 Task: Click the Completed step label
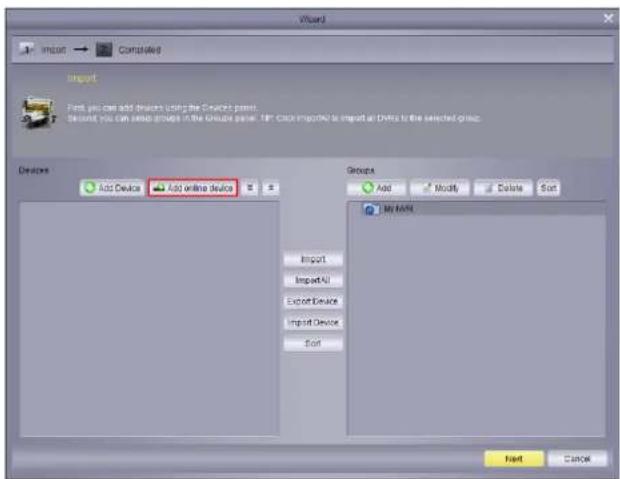point(140,50)
